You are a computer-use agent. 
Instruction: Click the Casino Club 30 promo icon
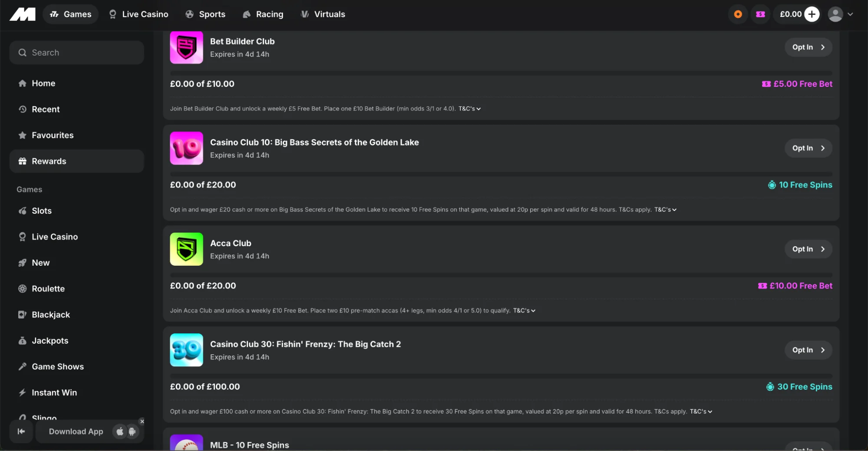tap(186, 350)
